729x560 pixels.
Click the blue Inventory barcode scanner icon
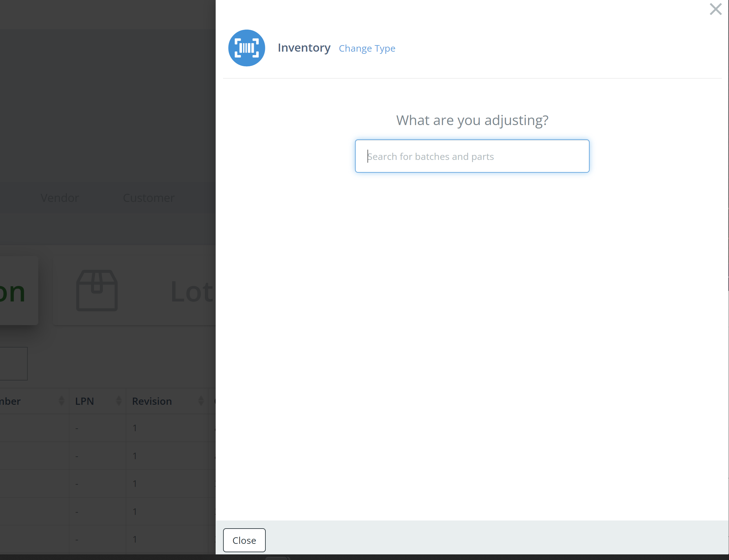246,48
